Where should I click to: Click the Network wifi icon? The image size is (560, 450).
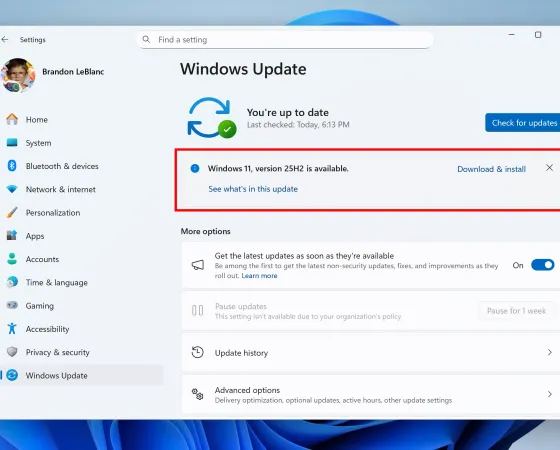pos(12,189)
